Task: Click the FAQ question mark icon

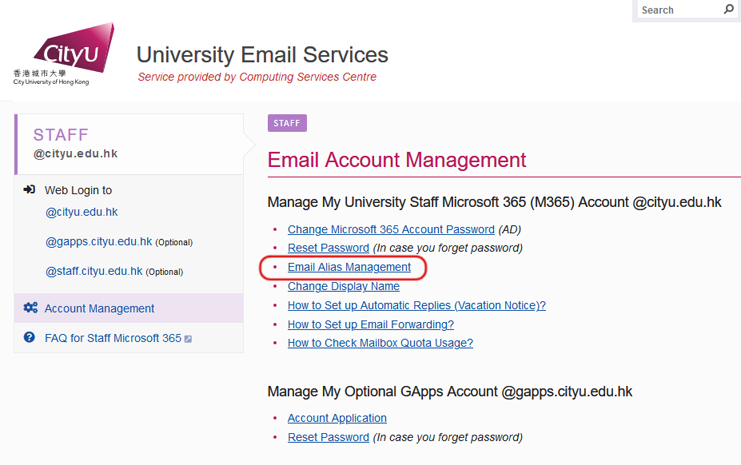Action: click(x=29, y=338)
